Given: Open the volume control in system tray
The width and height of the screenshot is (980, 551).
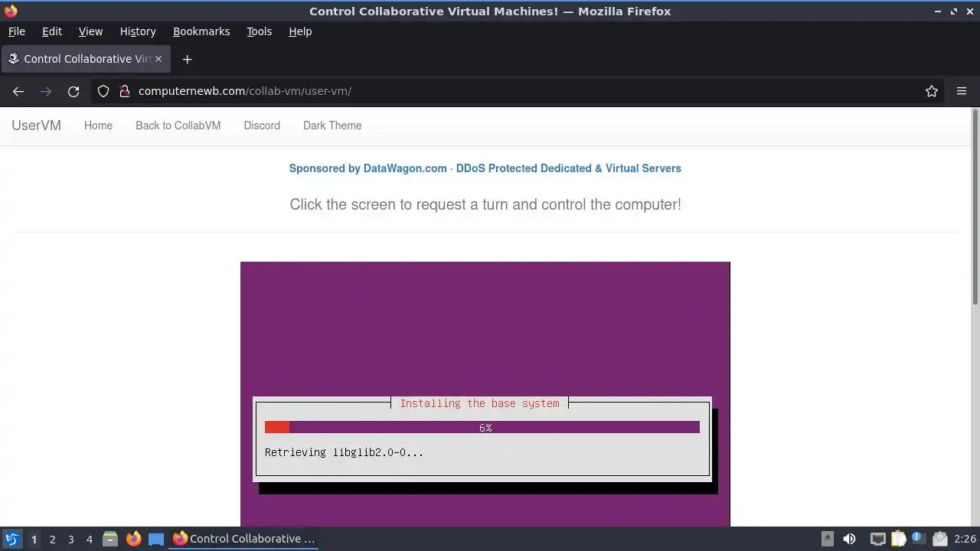Looking at the screenshot, I should click(x=849, y=539).
